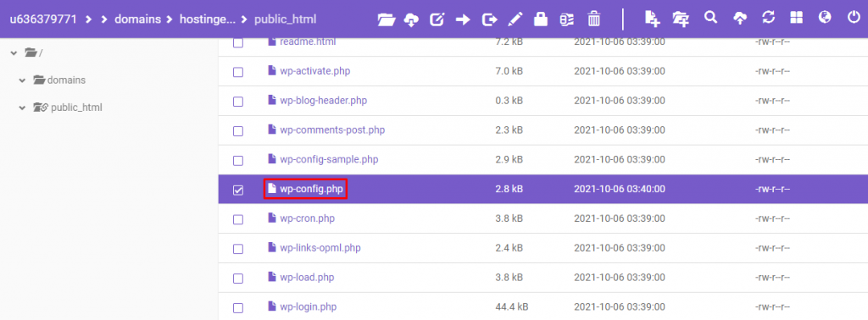Click the wp-activate.php file name
868x320 pixels.
tap(315, 71)
